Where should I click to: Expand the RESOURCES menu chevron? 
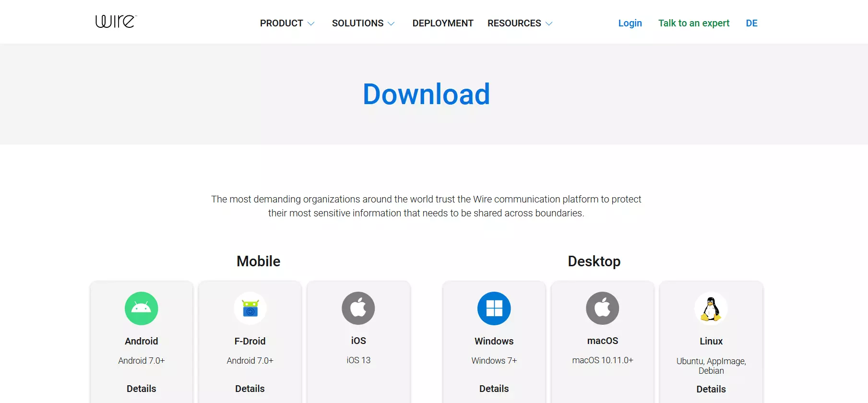[549, 24]
